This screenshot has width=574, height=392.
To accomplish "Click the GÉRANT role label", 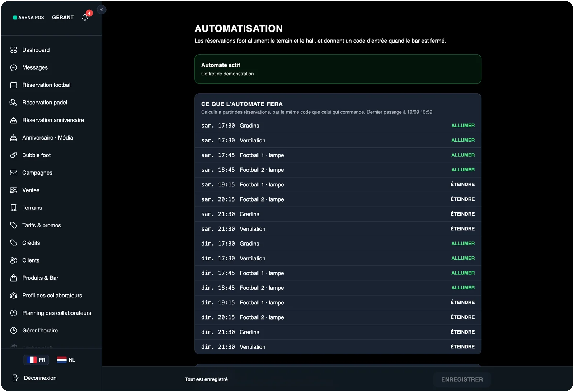I will 63,17.
